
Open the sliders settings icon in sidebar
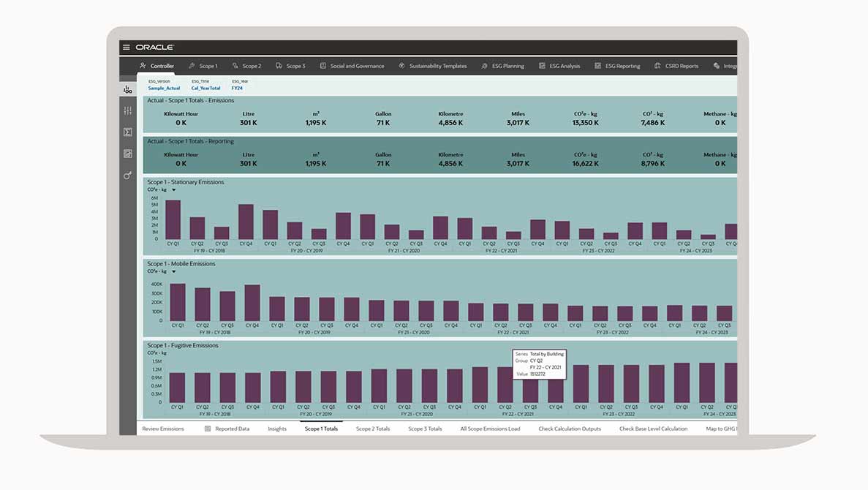pyautogui.click(x=128, y=110)
